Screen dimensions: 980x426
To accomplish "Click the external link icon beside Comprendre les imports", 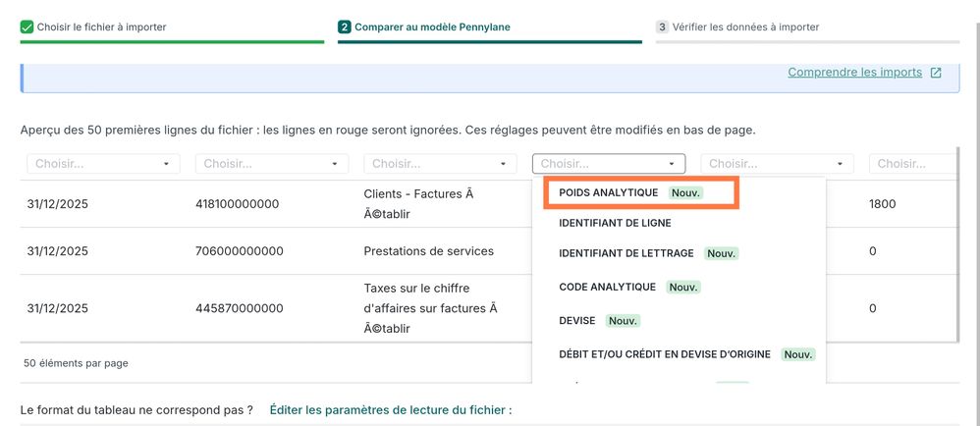I will pos(936,73).
